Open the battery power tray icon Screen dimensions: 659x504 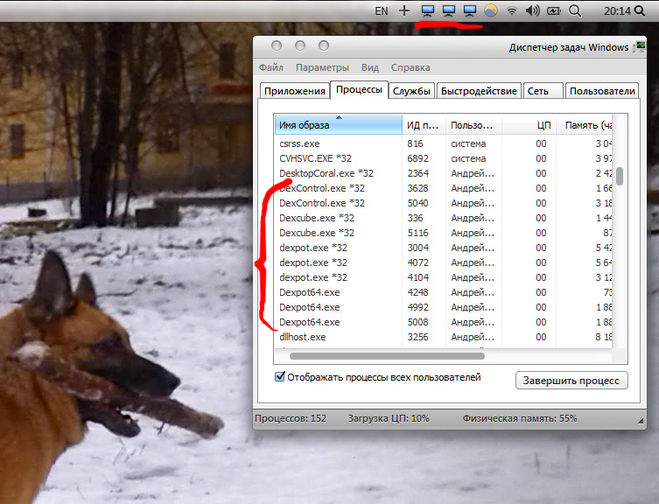click(554, 11)
